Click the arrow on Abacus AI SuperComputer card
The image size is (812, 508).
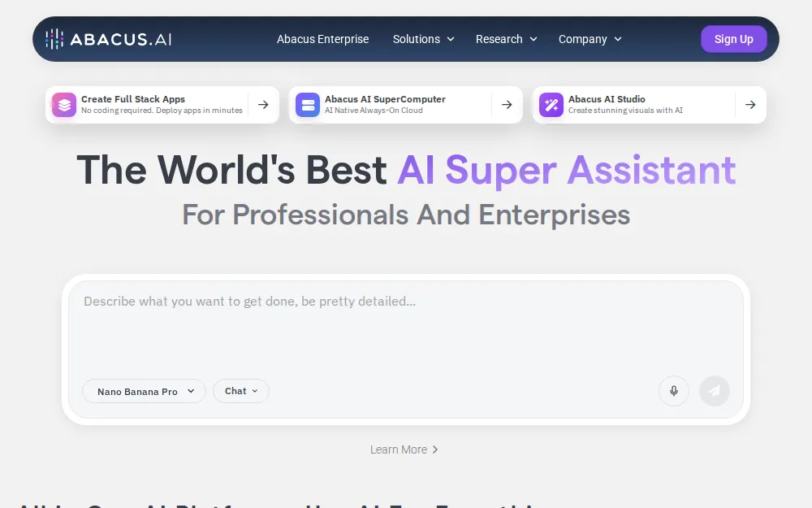pos(507,105)
